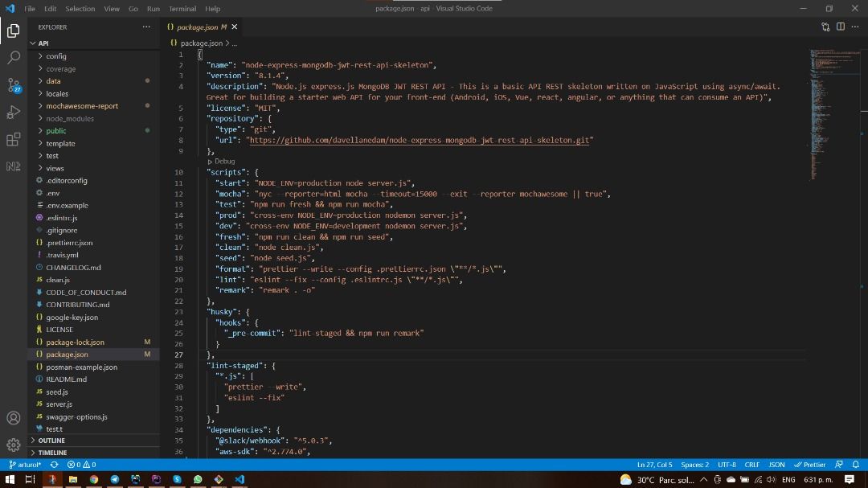The height and width of the screenshot is (488, 868).
Task: Open Task View on the taskbar
Action: (x=31, y=480)
